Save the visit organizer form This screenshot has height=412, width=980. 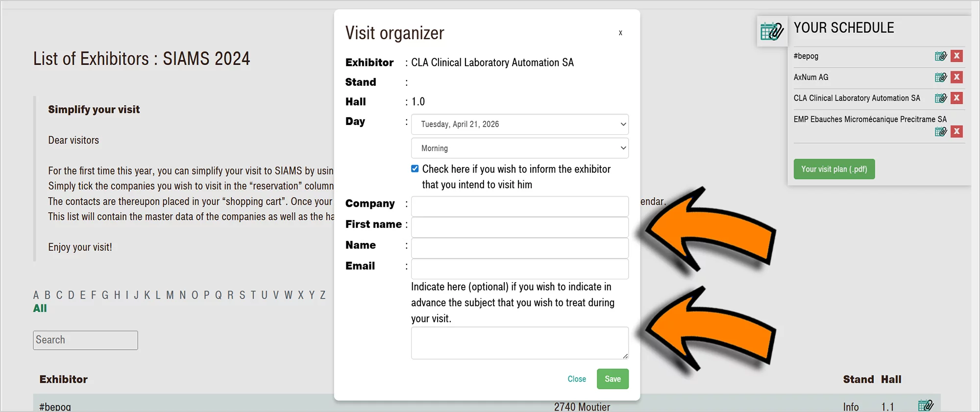tap(612, 379)
